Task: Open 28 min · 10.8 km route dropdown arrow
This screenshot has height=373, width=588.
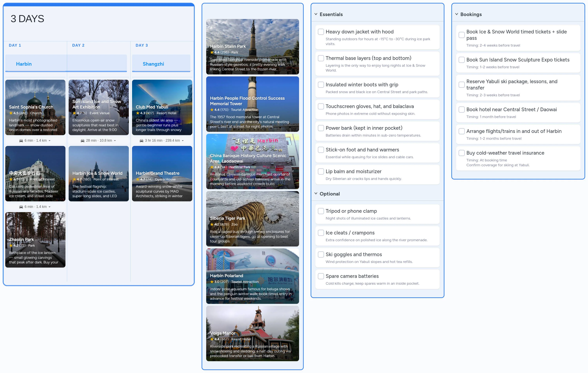Action: (115, 141)
